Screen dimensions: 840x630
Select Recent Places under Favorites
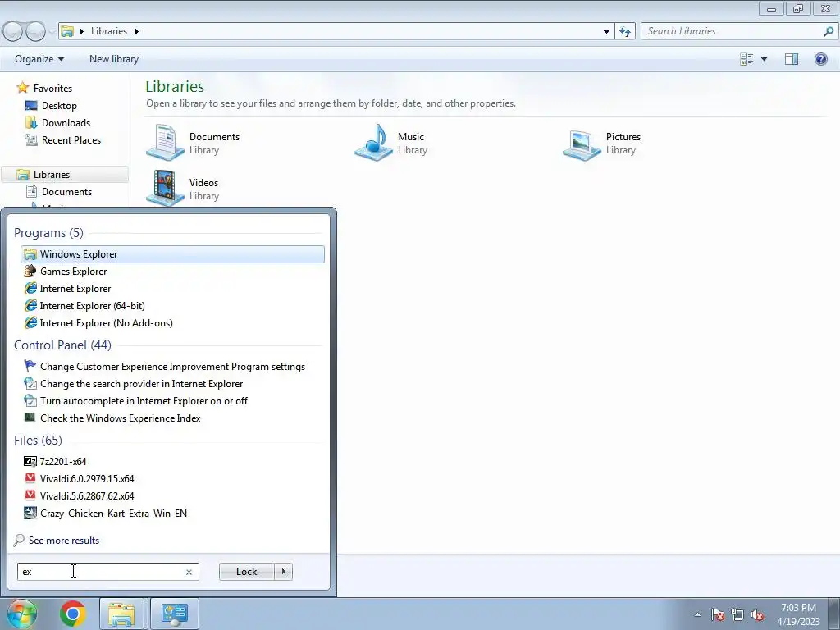click(x=71, y=139)
